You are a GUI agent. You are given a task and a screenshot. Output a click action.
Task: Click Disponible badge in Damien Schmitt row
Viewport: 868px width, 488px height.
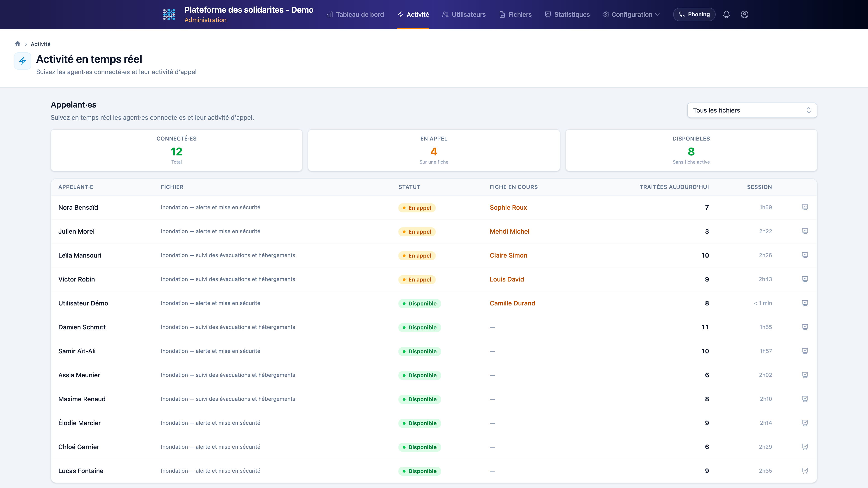click(420, 327)
